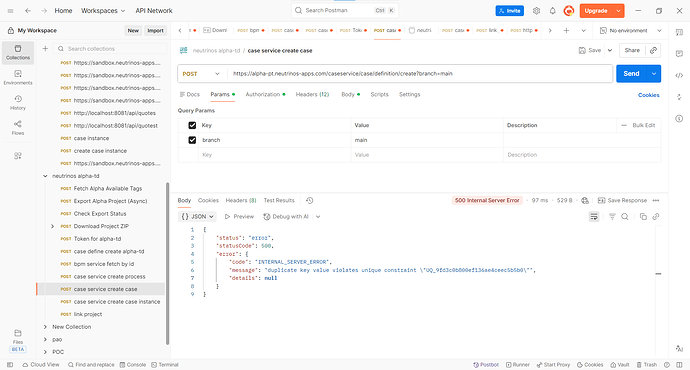Open the Runner in status bar
The image size is (690, 370).
[518, 365]
